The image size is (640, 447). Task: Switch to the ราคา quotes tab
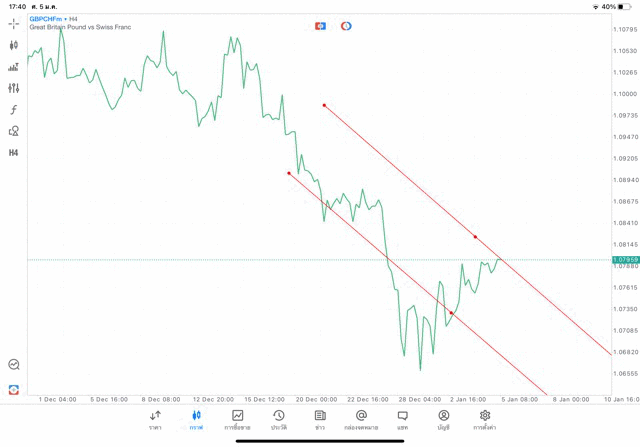155,420
